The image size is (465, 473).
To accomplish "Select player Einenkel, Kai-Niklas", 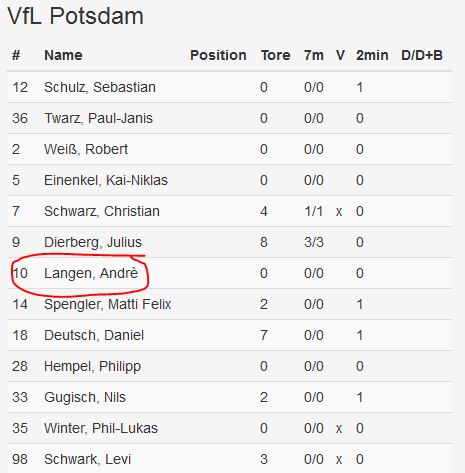I will point(106,180).
